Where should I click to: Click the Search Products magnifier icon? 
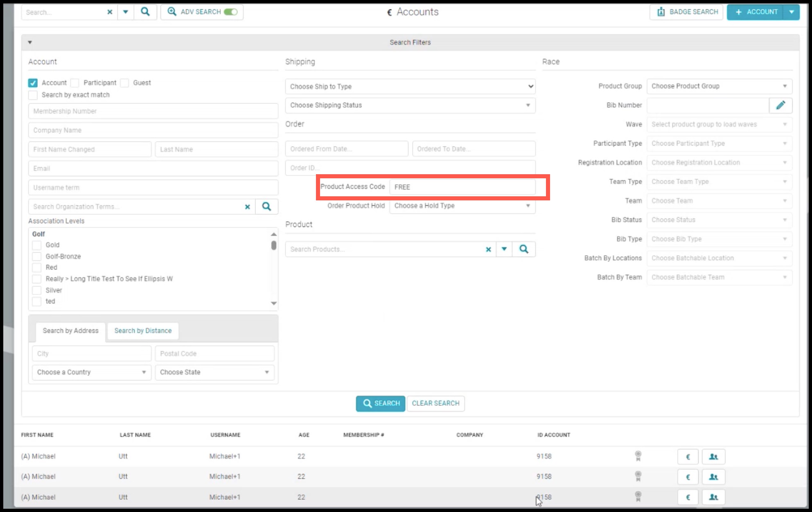[x=524, y=249]
